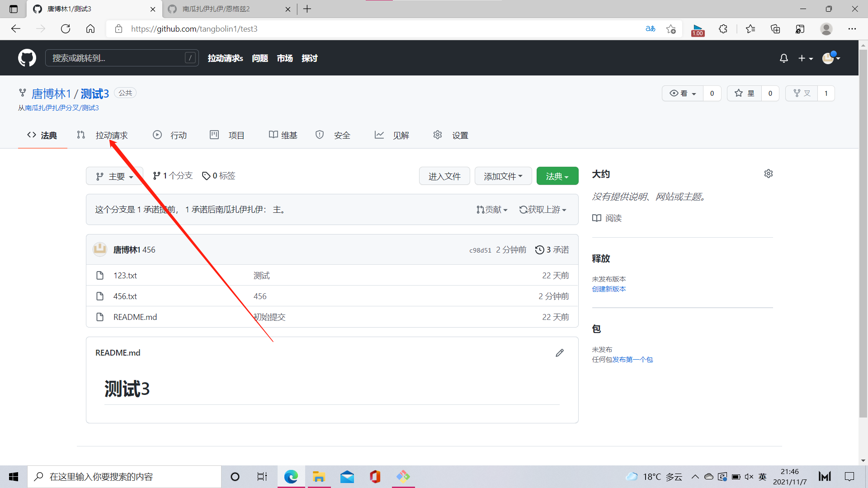
Task: Open About settings gear icon
Action: click(x=769, y=174)
